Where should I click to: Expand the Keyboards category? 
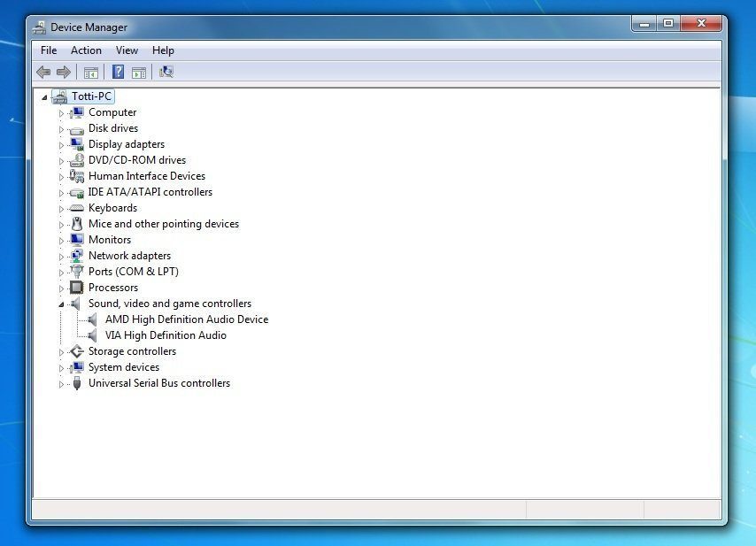61,209
